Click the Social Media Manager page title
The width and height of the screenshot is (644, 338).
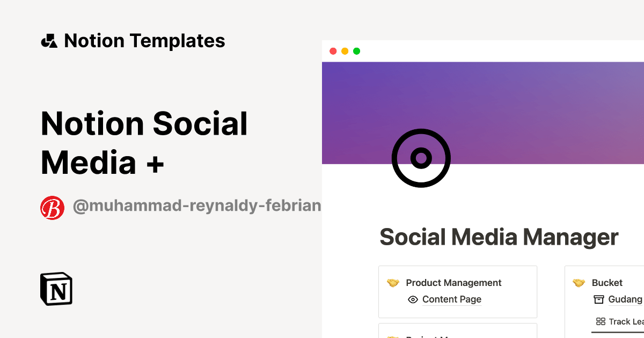pyautogui.click(x=499, y=237)
